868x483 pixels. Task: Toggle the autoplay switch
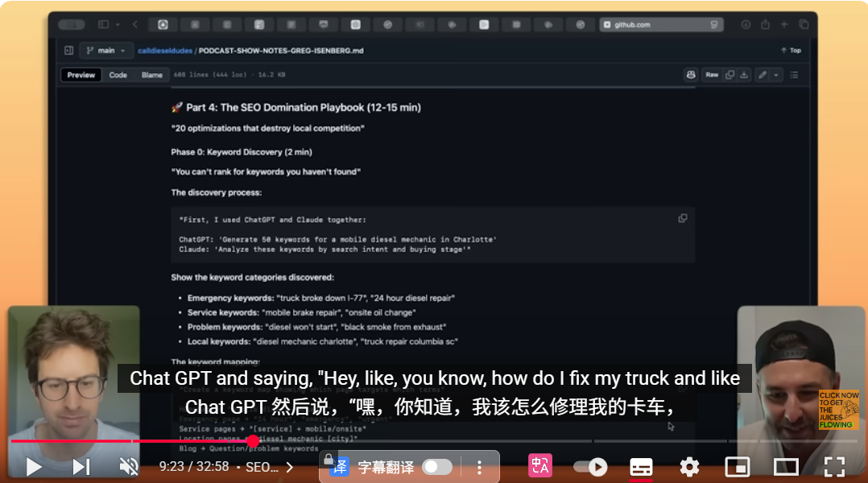(590, 467)
